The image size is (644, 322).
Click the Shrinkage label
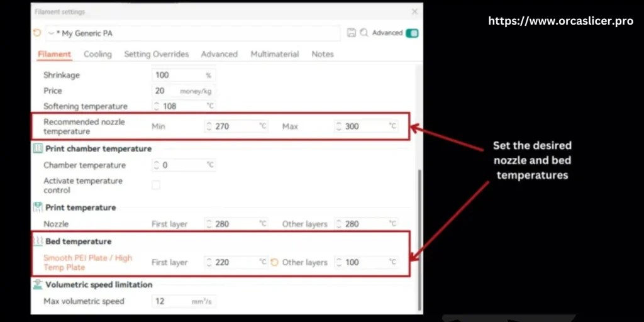click(62, 75)
